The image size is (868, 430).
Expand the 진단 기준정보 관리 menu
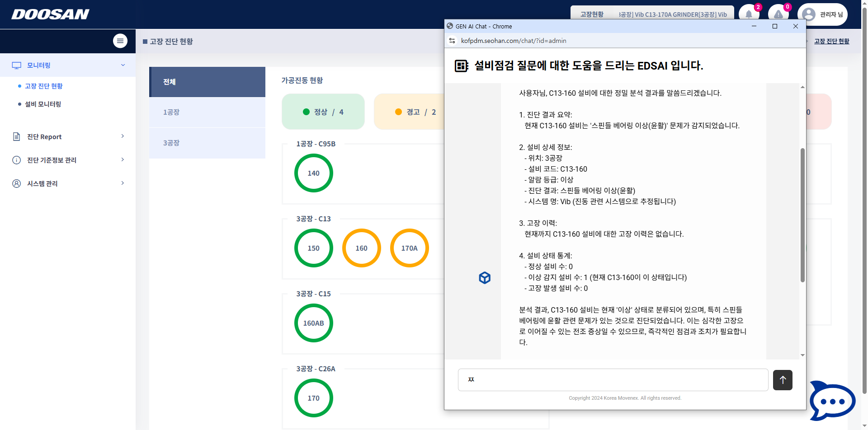pyautogui.click(x=68, y=160)
